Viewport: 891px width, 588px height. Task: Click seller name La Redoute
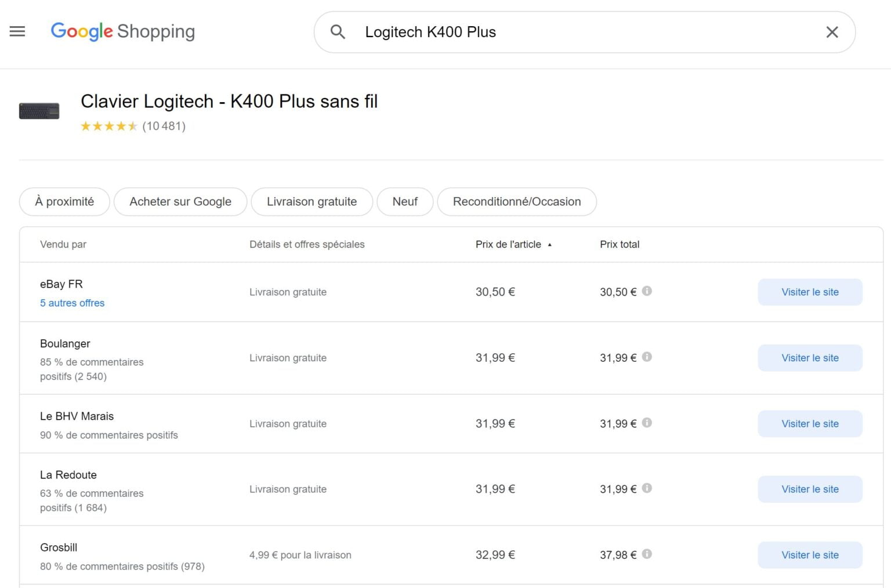pyautogui.click(x=68, y=475)
